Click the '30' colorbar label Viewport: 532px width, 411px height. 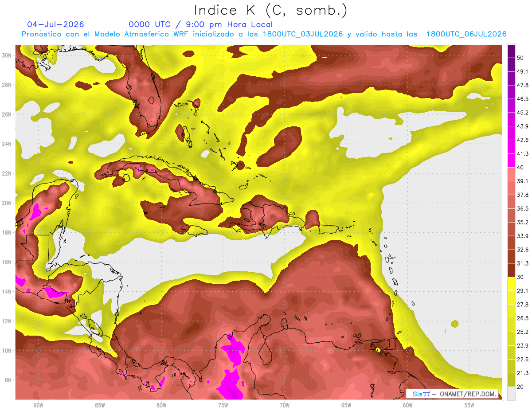pos(521,277)
